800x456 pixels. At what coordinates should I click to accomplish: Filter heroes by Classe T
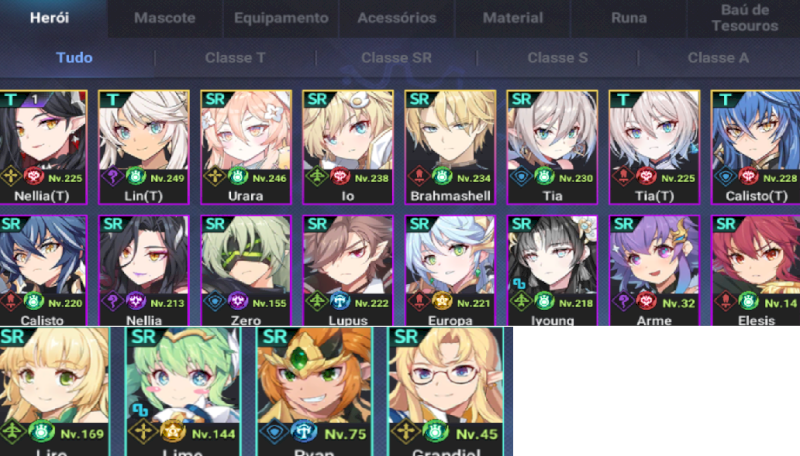pyautogui.click(x=235, y=58)
